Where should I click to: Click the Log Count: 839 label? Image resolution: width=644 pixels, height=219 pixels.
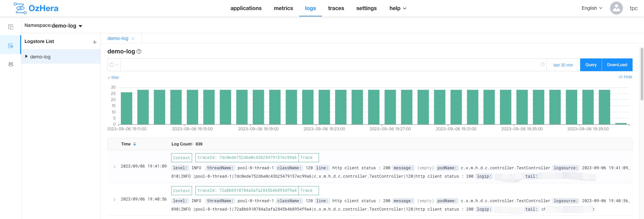click(187, 144)
